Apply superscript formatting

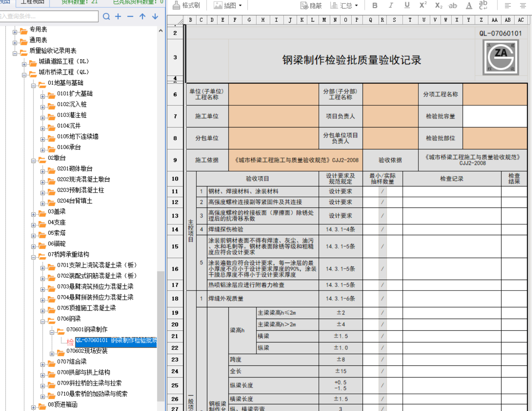423,5
